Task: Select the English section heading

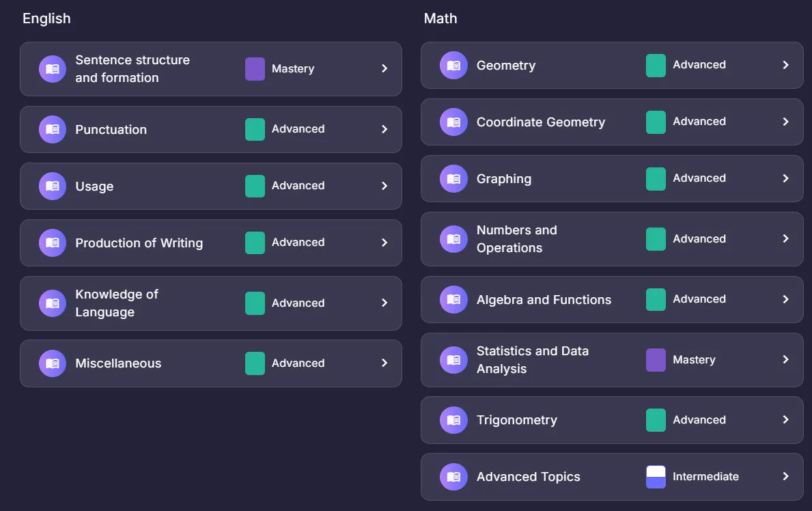Action: click(x=46, y=18)
